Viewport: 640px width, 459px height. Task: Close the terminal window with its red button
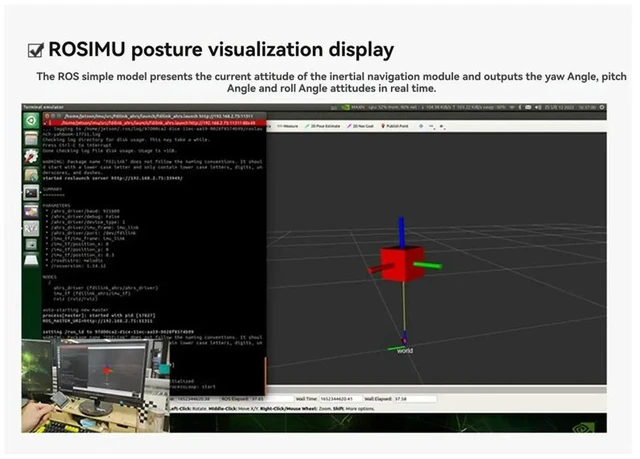click(47, 116)
